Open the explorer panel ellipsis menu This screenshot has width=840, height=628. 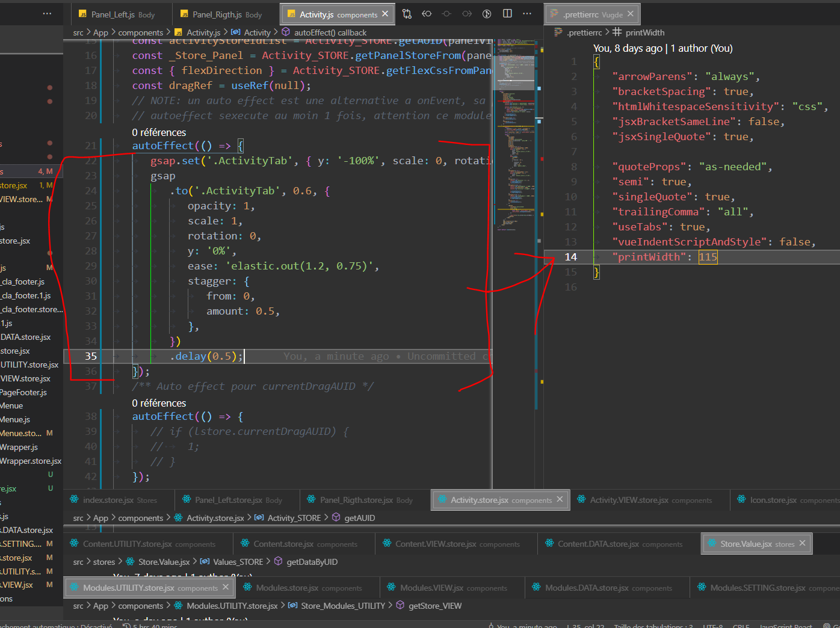47,14
